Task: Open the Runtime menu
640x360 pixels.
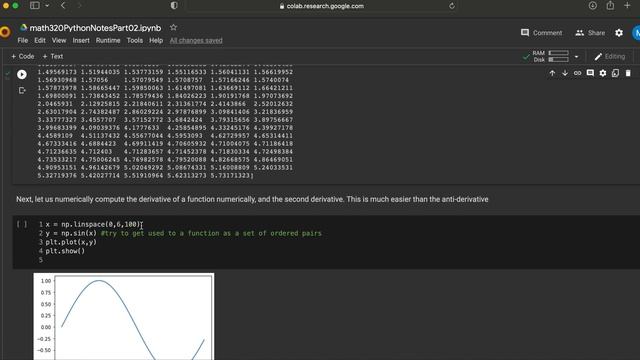Action: click(108, 40)
